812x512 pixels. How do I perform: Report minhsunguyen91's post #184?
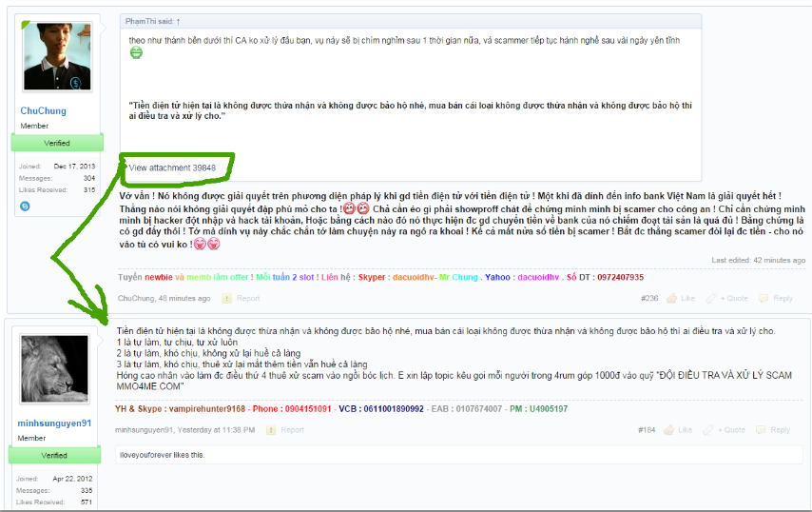click(x=292, y=430)
